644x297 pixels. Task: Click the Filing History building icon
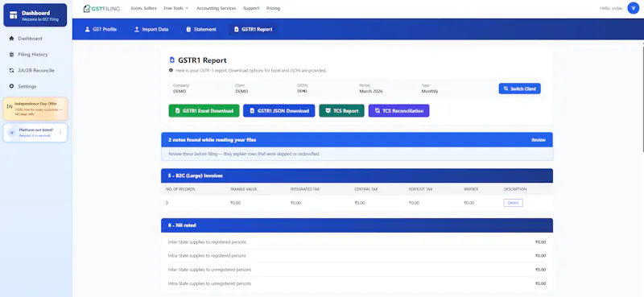click(x=11, y=54)
